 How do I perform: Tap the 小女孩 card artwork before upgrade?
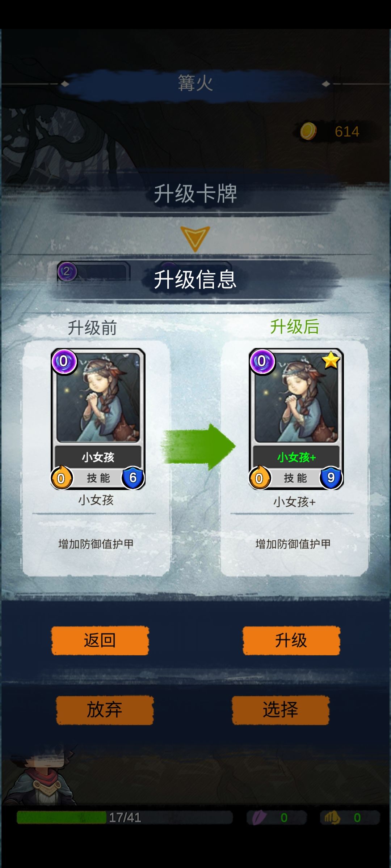(98, 397)
